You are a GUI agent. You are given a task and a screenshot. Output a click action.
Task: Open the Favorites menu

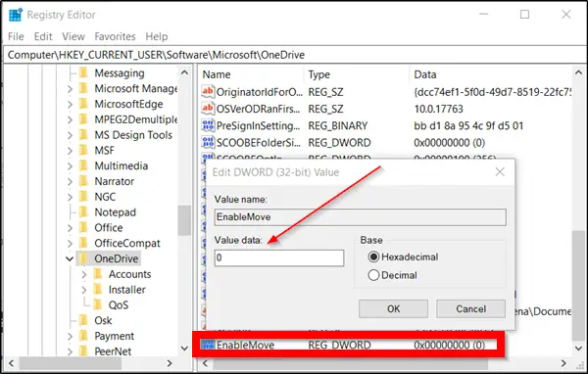[115, 36]
